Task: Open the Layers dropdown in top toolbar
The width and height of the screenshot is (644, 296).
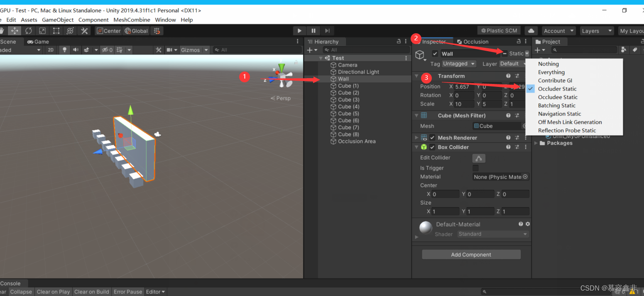Action: [597, 30]
